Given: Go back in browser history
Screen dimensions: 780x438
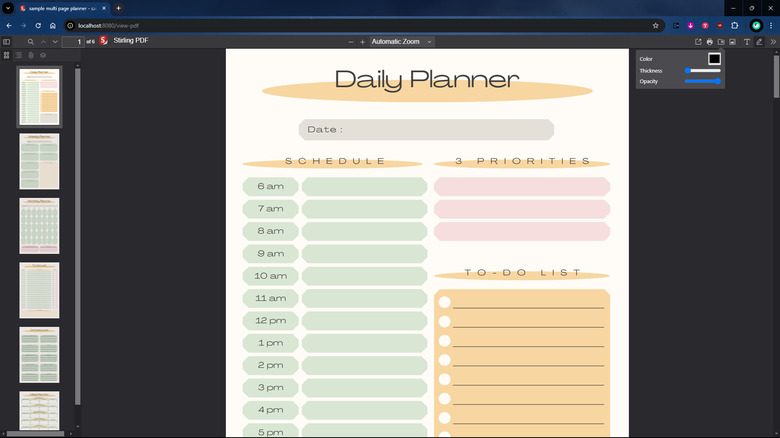Looking at the screenshot, I should click(x=9, y=25).
